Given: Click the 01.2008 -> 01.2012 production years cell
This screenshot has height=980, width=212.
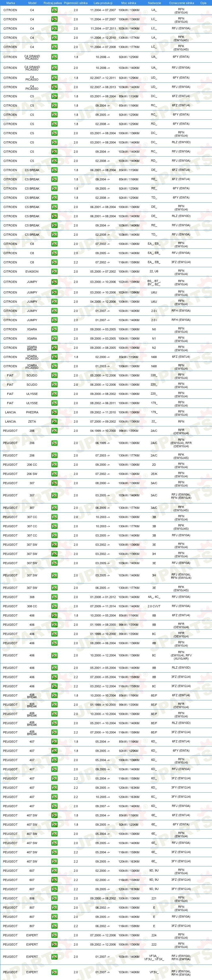Looking at the screenshot, I should [103, 597].
